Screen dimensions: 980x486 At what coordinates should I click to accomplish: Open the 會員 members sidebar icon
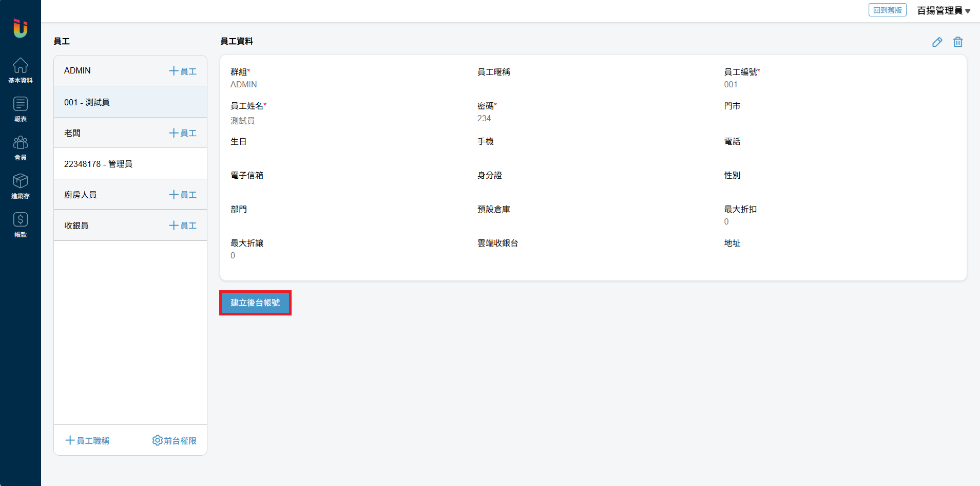coord(20,147)
